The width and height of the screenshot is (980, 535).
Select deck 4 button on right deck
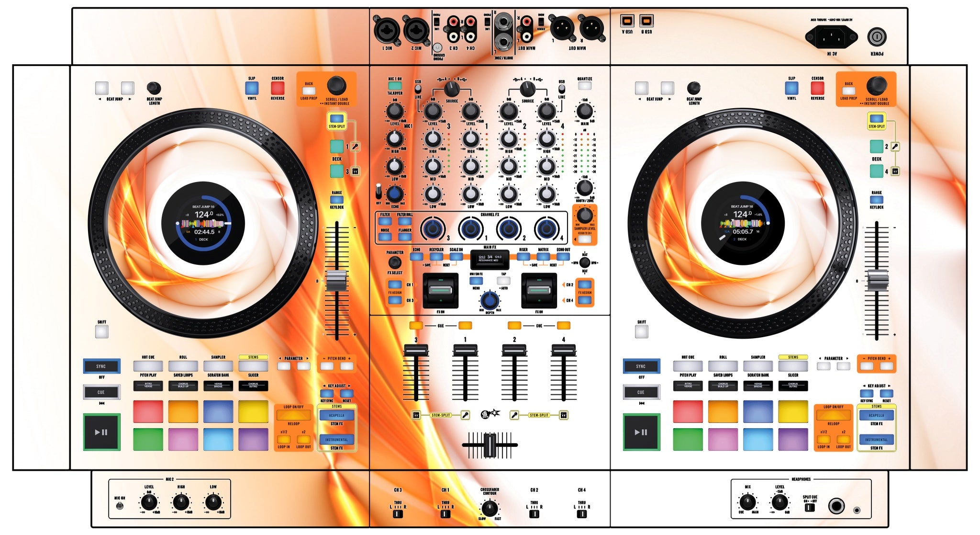pos(876,171)
